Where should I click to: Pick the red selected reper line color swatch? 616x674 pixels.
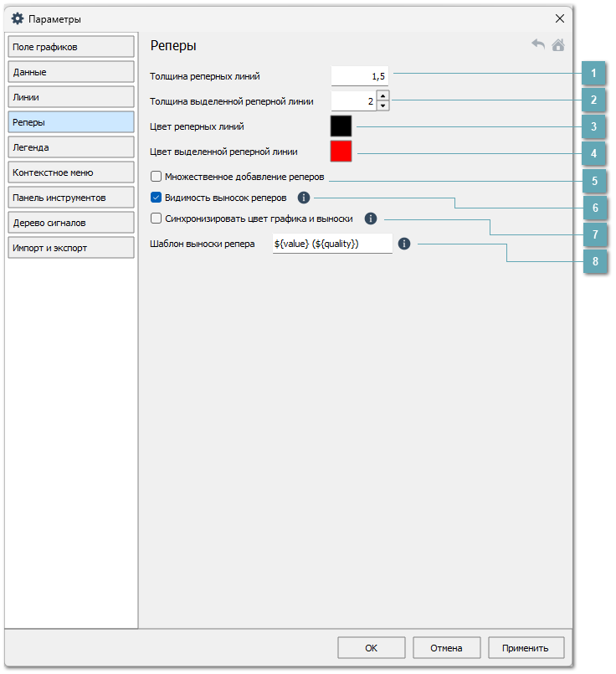pyautogui.click(x=341, y=152)
